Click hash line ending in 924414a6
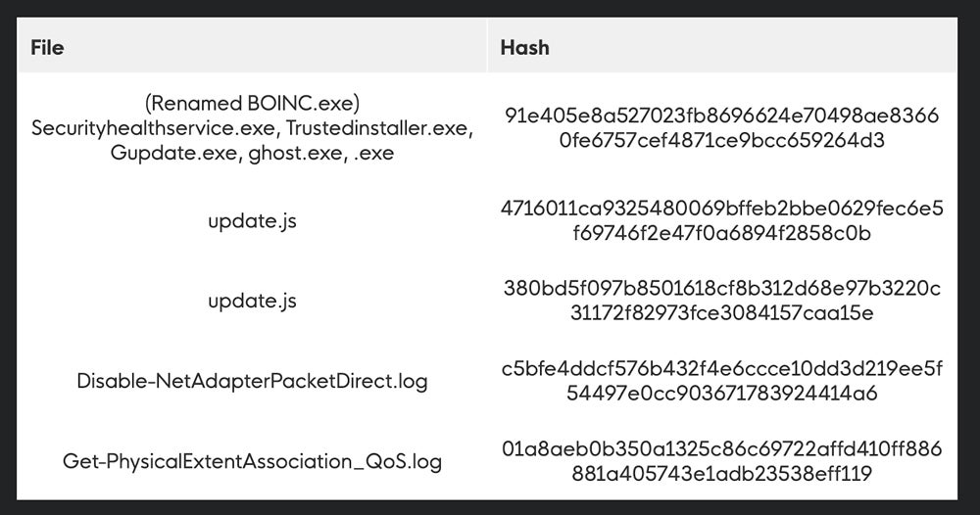This screenshot has width=980, height=515. pos(721,394)
